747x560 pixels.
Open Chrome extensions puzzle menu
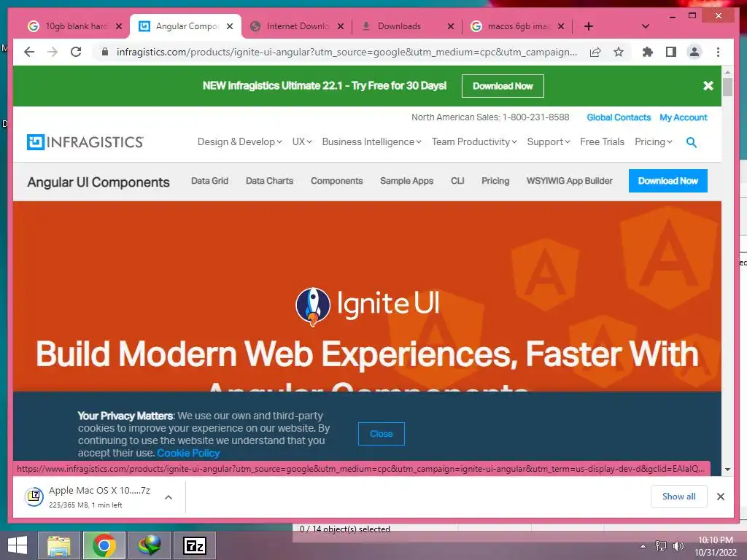coord(648,52)
